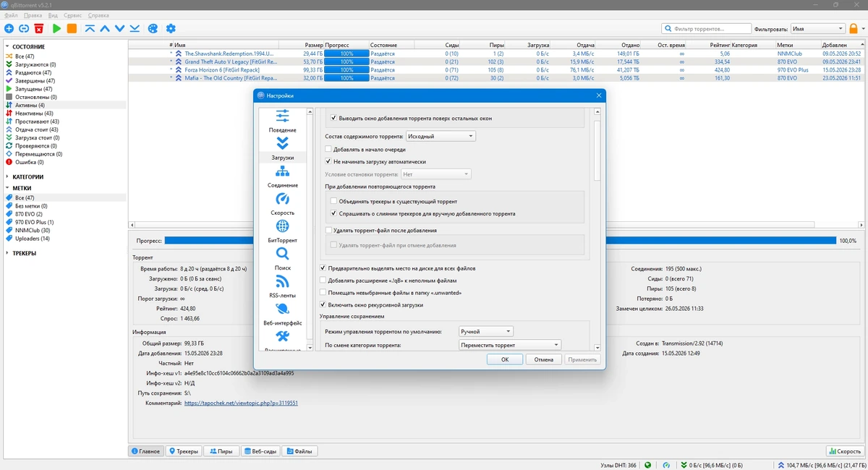Toggle alternative speed limits icon in status bar
This screenshot has height=470, width=868.
pyautogui.click(x=666, y=465)
